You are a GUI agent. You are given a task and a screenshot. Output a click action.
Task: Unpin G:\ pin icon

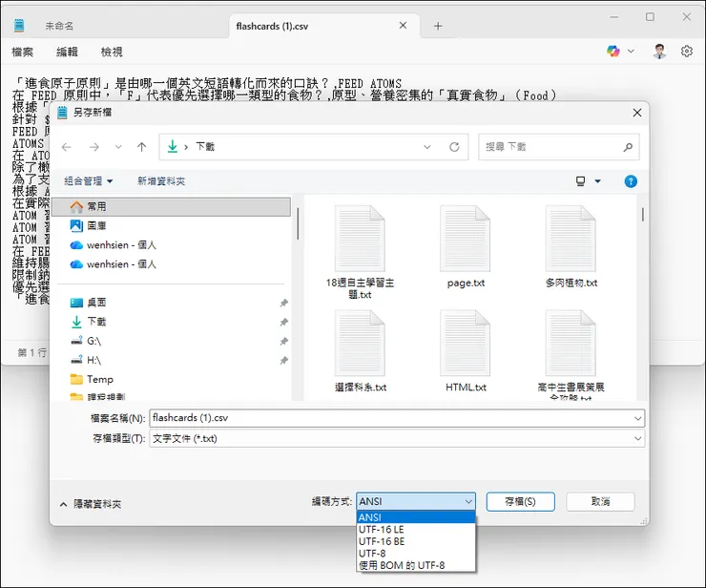point(284,342)
